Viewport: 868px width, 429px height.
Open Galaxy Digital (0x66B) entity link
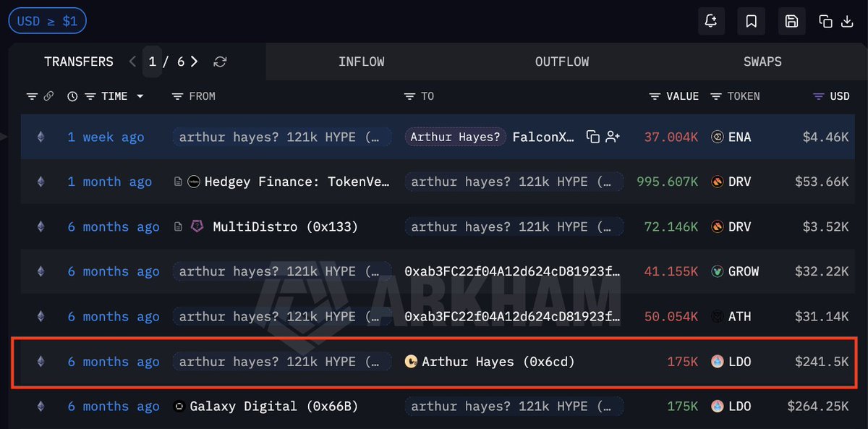pyautogui.click(x=273, y=407)
